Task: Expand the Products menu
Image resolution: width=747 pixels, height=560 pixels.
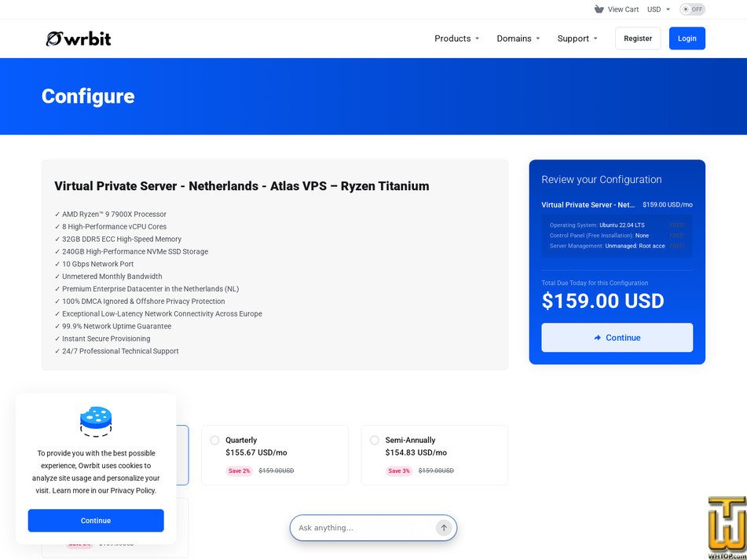Action: [456, 38]
